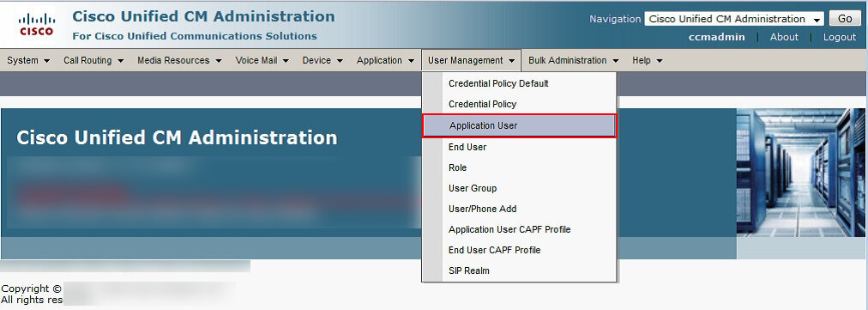Open the Call Routing menu

pyautogui.click(x=93, y=60)
